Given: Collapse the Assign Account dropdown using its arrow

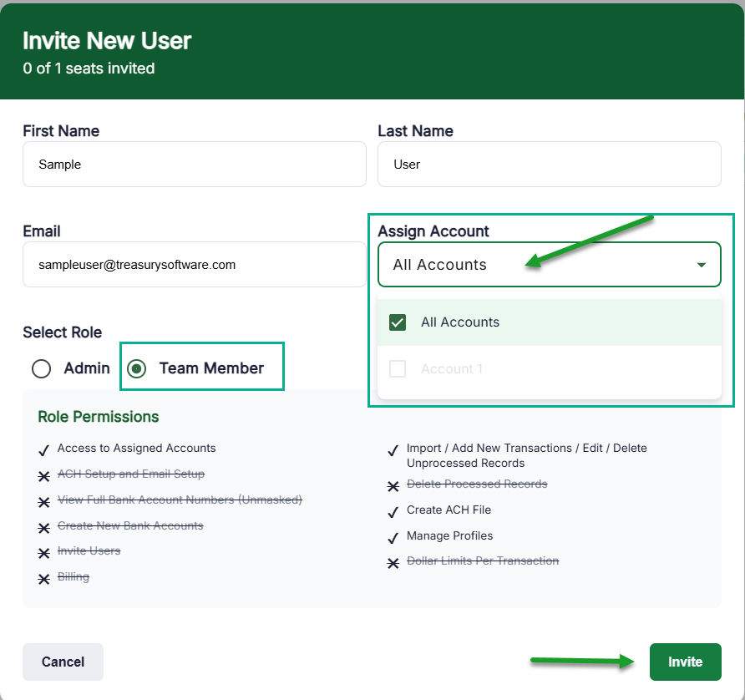Looking at the screenshot, I should (700, 265).
